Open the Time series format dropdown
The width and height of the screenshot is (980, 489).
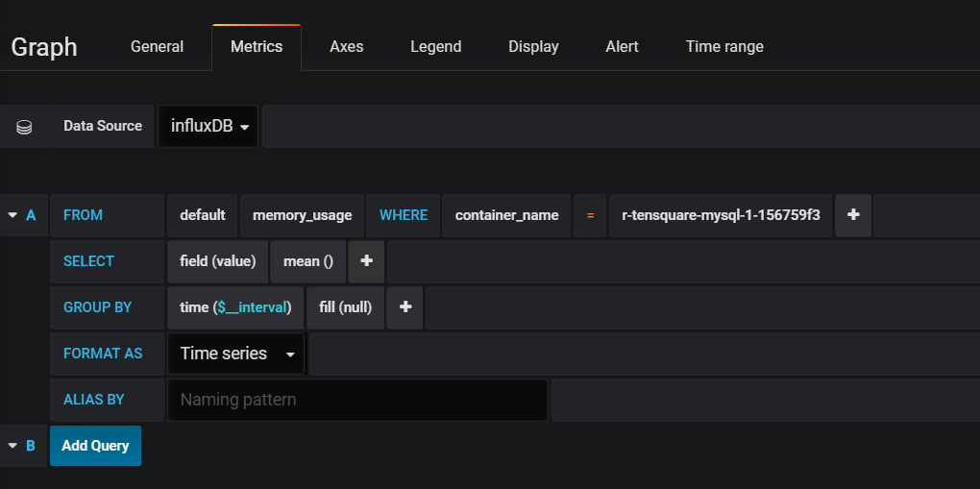236,354
